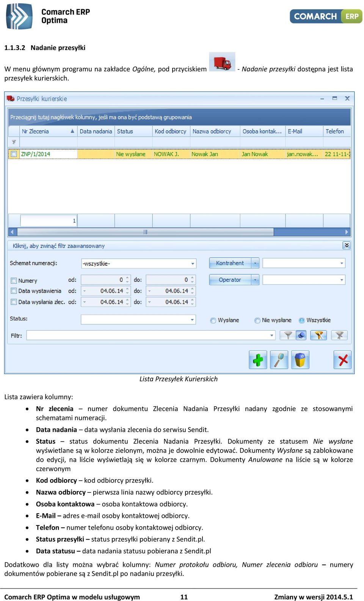Maximize the Przesyłki kurierskie window
Screen dimensions: 364x601
pos(334,98)
